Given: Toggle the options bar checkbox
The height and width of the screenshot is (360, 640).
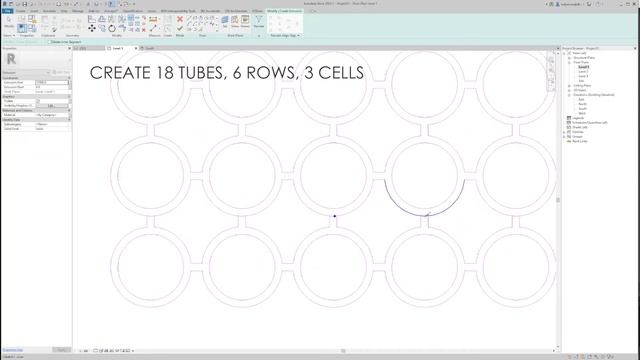Looking at the screenshot, I should click(49, 42).
